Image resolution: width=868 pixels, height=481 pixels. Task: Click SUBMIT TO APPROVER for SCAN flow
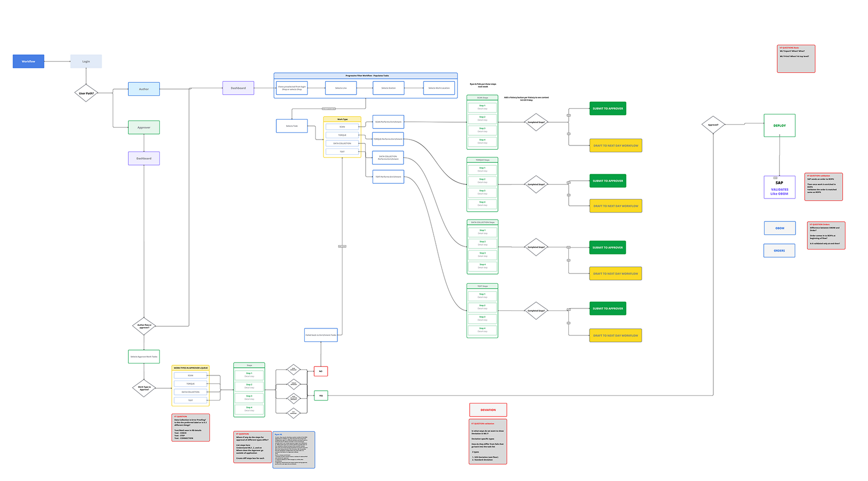point(608,109)
